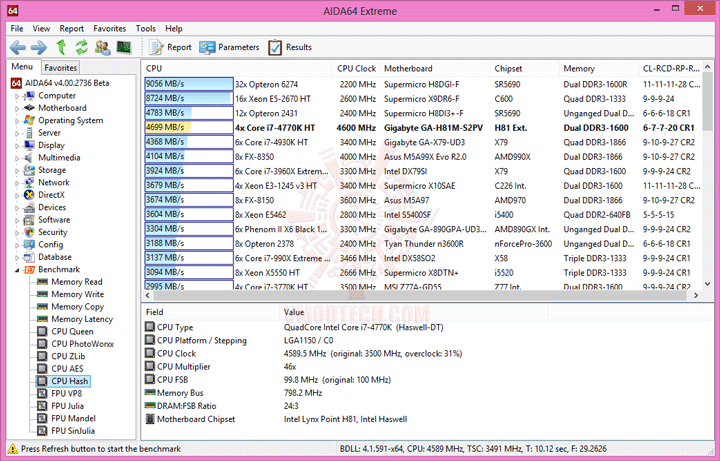
Task: Expand the Storage tree node
Action: [17, 170]
